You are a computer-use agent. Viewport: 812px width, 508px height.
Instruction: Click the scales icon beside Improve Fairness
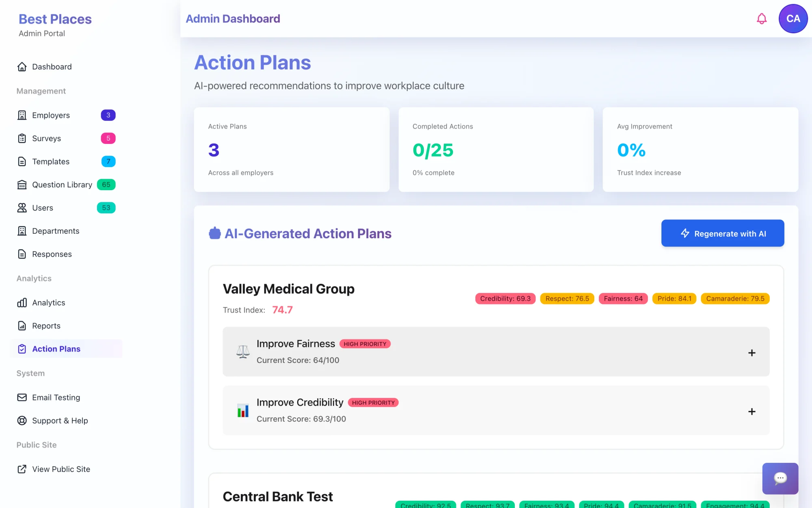pyautogui.click(x=243, y=352)
